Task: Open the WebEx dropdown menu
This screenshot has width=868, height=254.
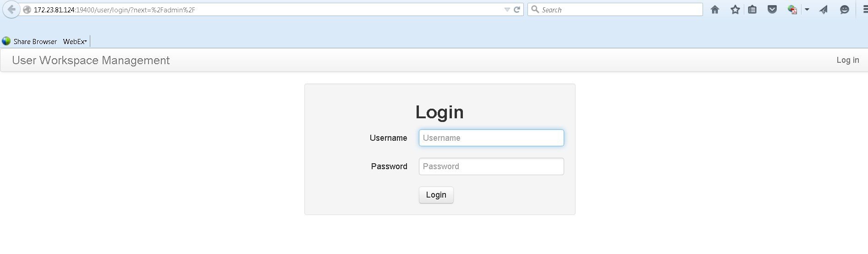Action: [75, 41]
